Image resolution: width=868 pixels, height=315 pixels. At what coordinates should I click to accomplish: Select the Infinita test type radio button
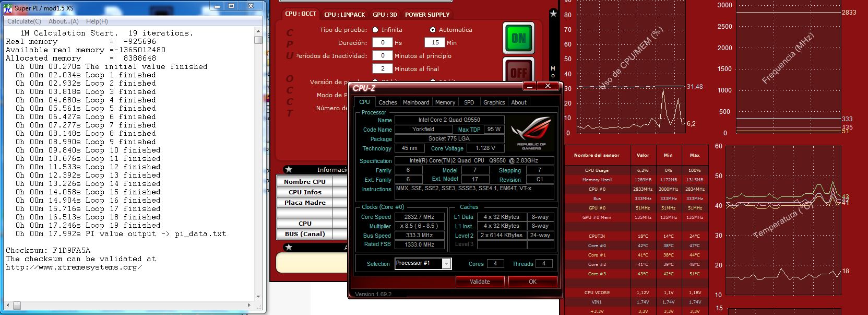click(x=375, y=30)
